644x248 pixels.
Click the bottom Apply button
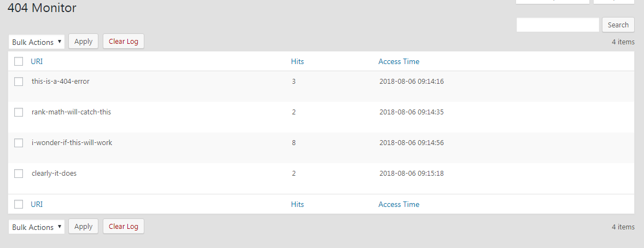click(84, 226)
